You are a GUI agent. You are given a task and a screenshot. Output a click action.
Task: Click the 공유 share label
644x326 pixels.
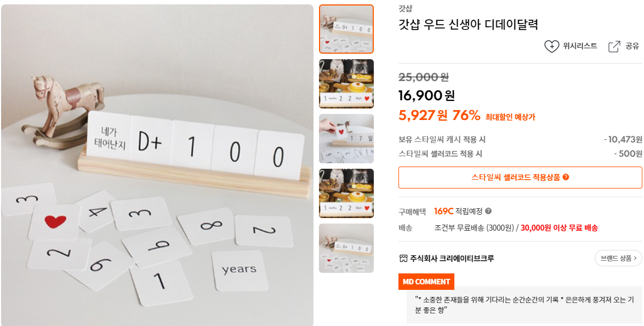tap(632, 46)
